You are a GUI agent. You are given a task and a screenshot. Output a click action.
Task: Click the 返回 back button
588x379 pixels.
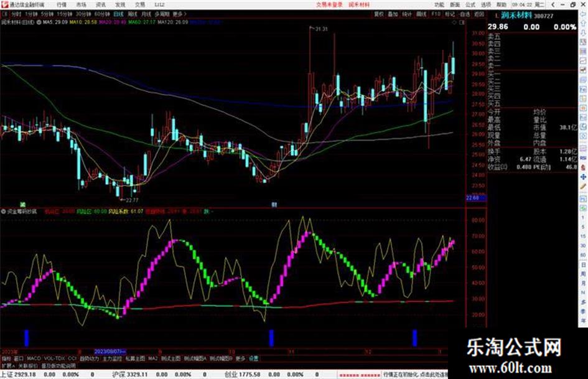pos(479,14)
